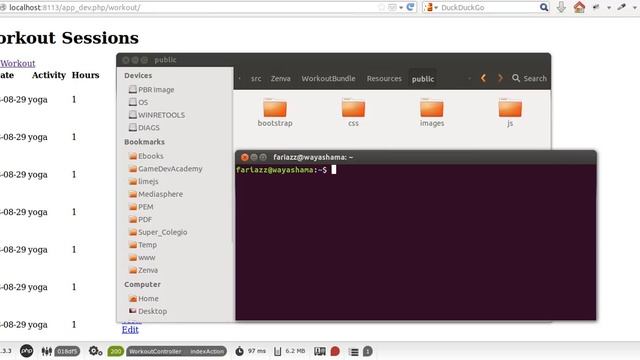Select the src path segment
Image resolution: width=640 pixels, height=360 pixels.
click(256, 78)
